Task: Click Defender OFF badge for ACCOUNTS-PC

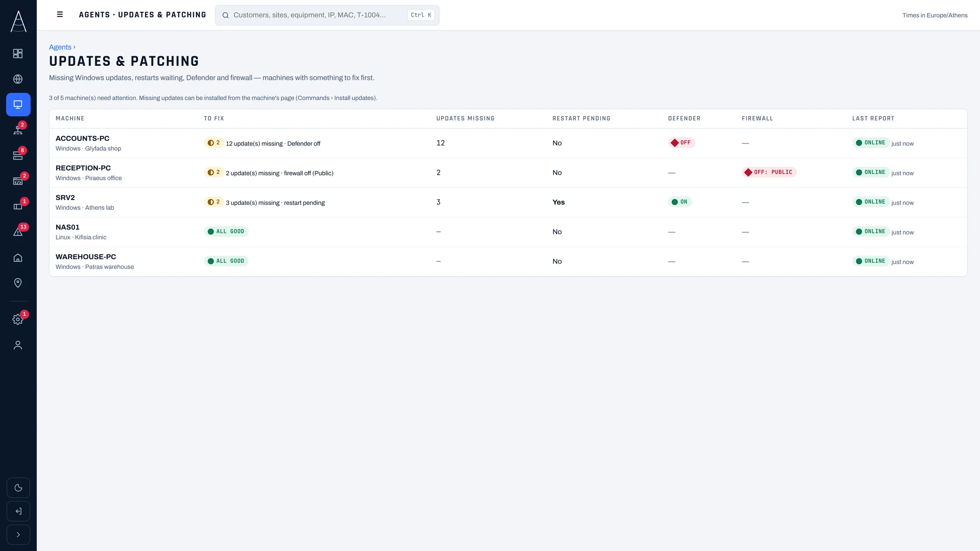Action: click(x=682, y=143)
